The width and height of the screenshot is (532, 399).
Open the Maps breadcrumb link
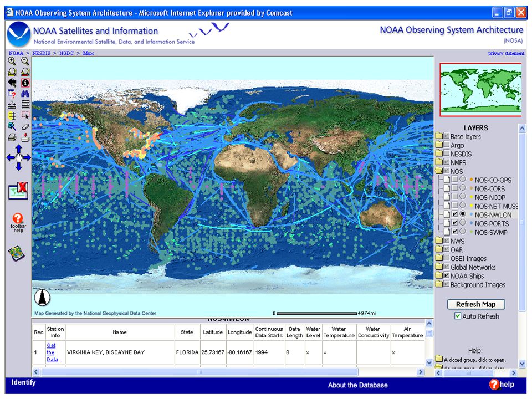point(88,53)
